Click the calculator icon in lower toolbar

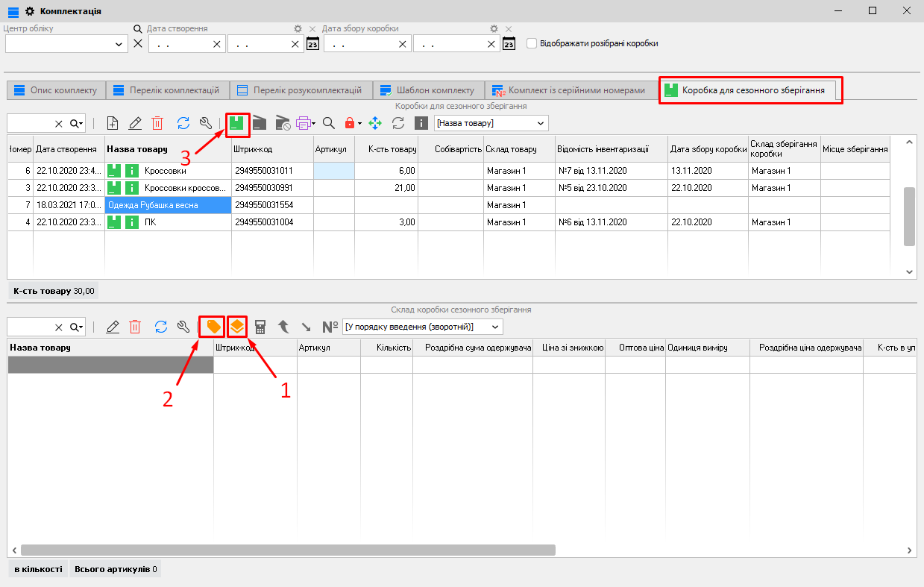click(x=260, y=327)
